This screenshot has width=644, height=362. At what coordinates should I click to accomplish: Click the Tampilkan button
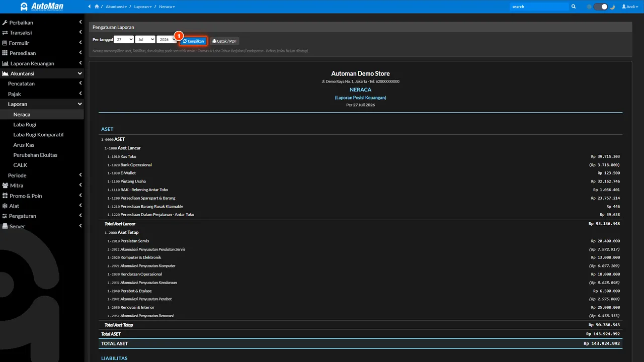[x=193, y=41]
